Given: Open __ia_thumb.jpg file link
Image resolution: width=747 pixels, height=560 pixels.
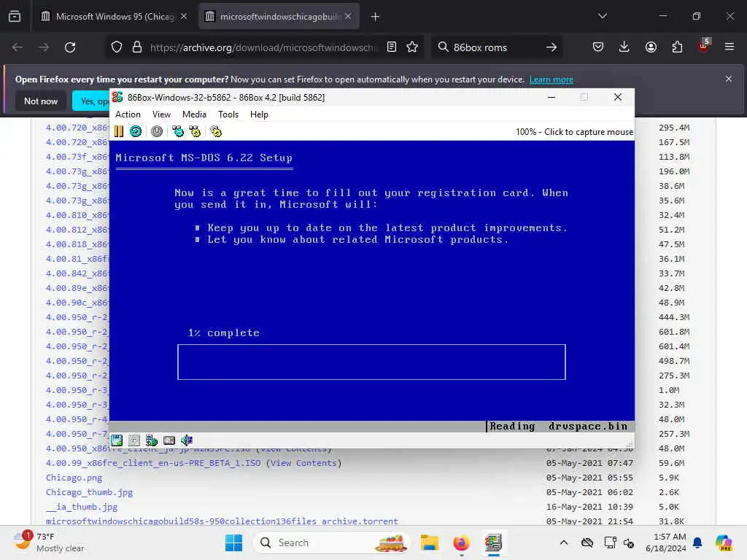Looking at the screenshot, I should [82, 507].
